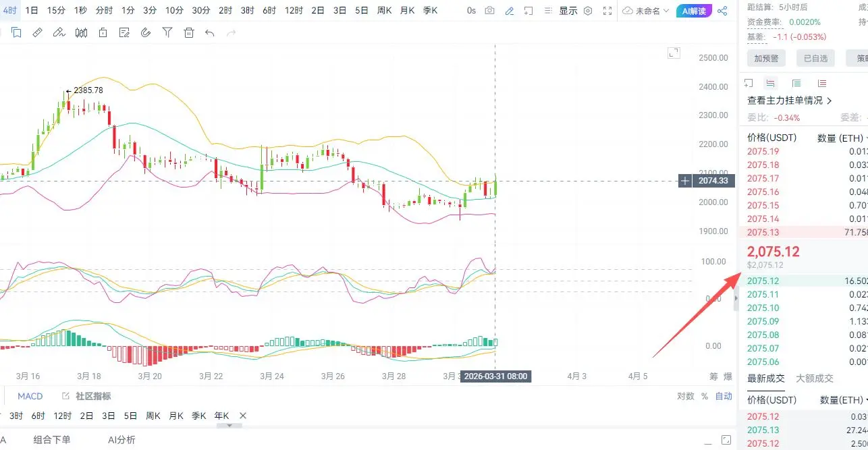Switch to the 最新成交 tab

point(766,378)
